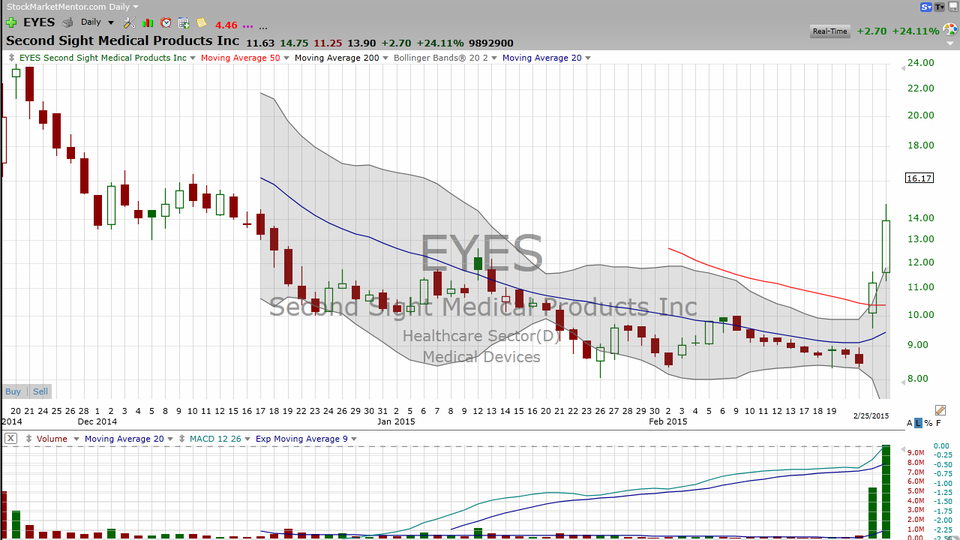Open the Moving Average 50 dropdown
Viewport: 960px width, 540px height.
click(x=286, y=58)
